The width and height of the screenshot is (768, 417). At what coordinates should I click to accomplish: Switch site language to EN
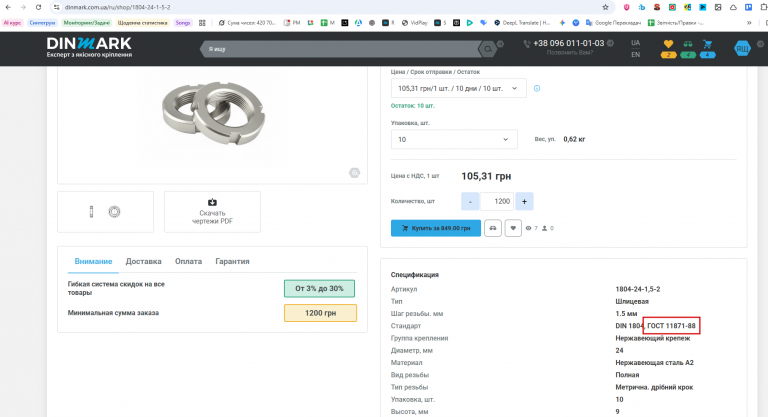(636, 55)
